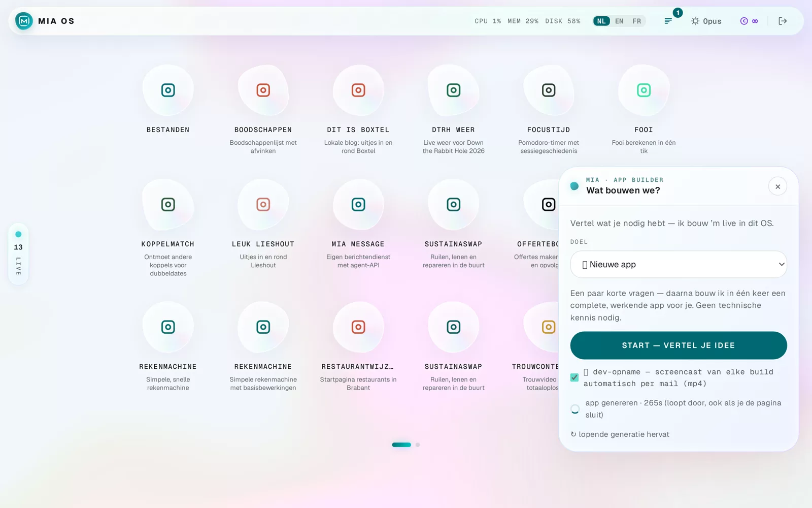The width and height of the screenshot is (812, 508).
Task: Open the Fooi app icon
Action: tap(644, 90)
